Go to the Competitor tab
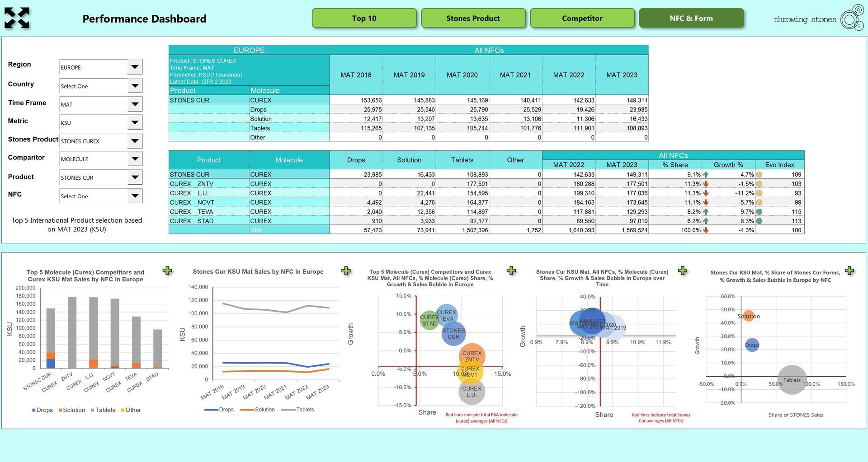This screenshot has width=868, height=462. [x=582, y=18]
